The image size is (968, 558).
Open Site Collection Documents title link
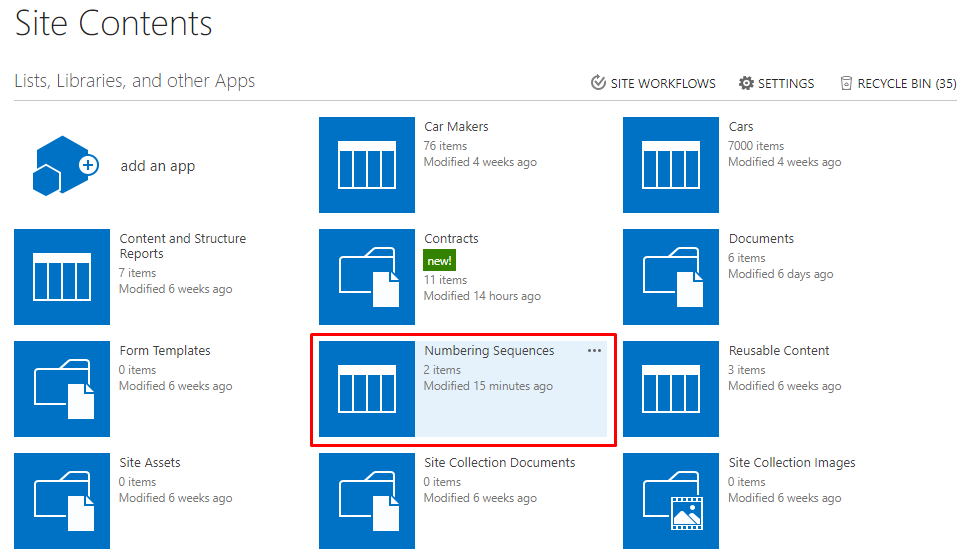(x=499, y=462)
